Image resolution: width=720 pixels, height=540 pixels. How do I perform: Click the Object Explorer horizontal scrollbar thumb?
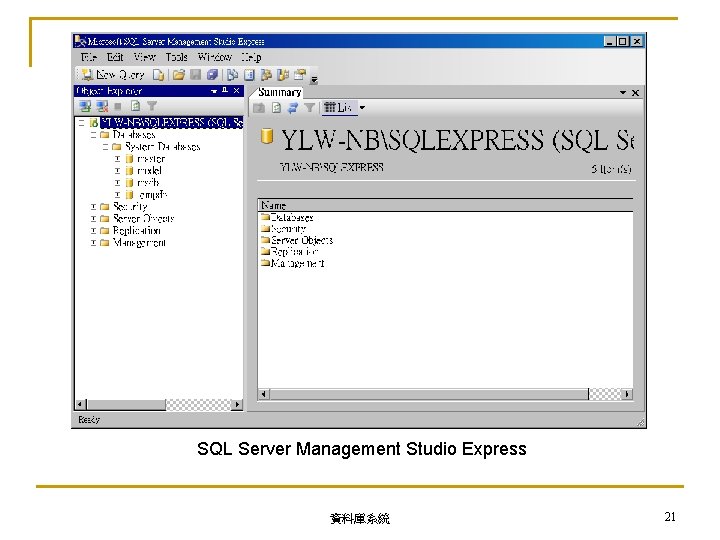(126, 405)
